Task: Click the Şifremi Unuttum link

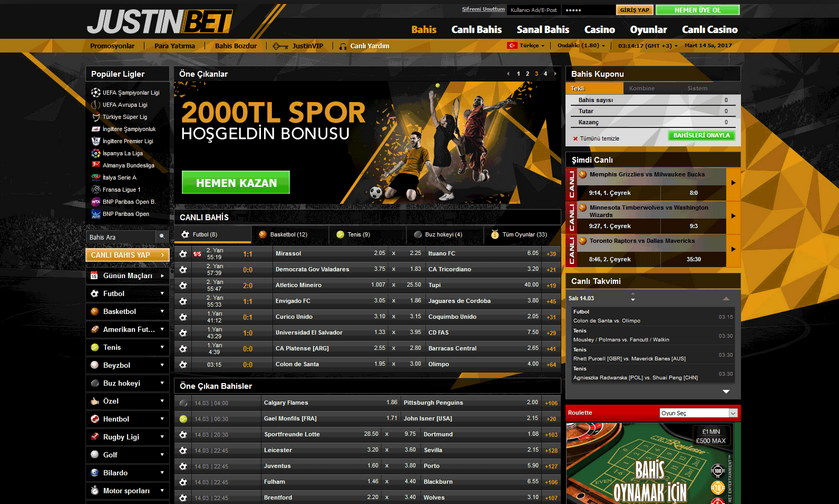Action: pyautogui.click(x=483, y=9)
